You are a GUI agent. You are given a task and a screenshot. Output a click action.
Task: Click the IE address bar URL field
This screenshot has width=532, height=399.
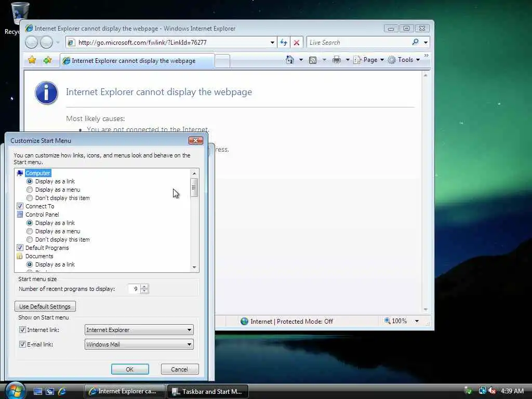click(x=171, y=43)
